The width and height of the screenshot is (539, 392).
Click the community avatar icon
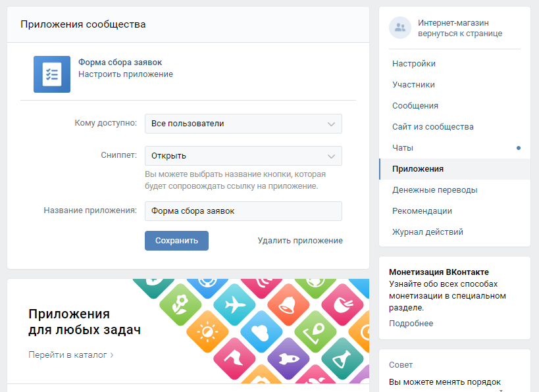point(399,28)
